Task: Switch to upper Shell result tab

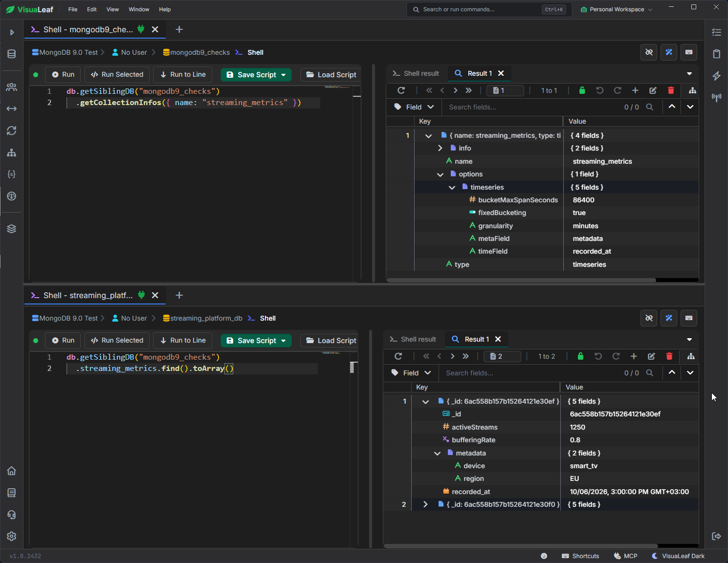Action: point(416,73)
